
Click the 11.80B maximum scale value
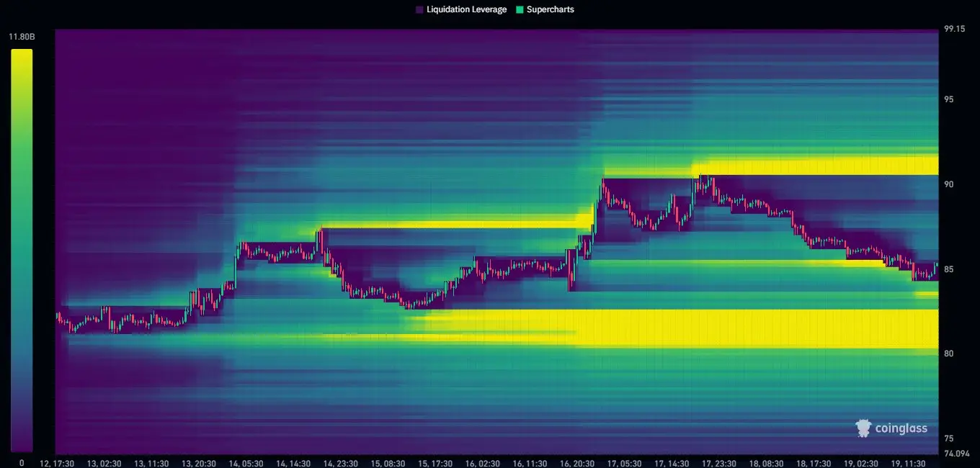click(x=22, y=36)
